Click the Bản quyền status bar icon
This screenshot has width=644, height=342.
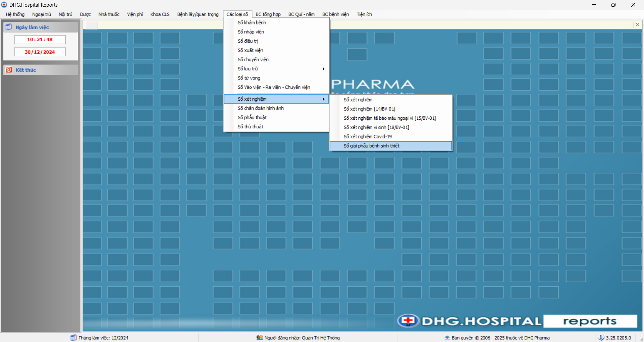tap(447, 338)
